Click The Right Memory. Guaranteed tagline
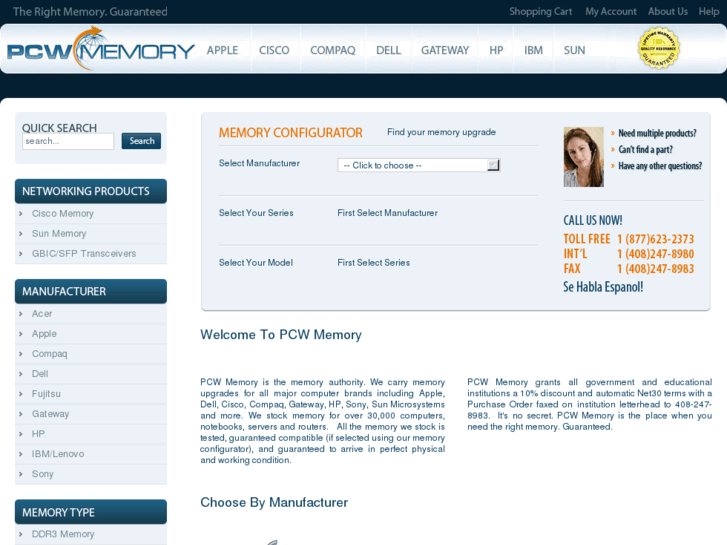Image resolution: width=727 pixels, height=545 pixels. 90,12
